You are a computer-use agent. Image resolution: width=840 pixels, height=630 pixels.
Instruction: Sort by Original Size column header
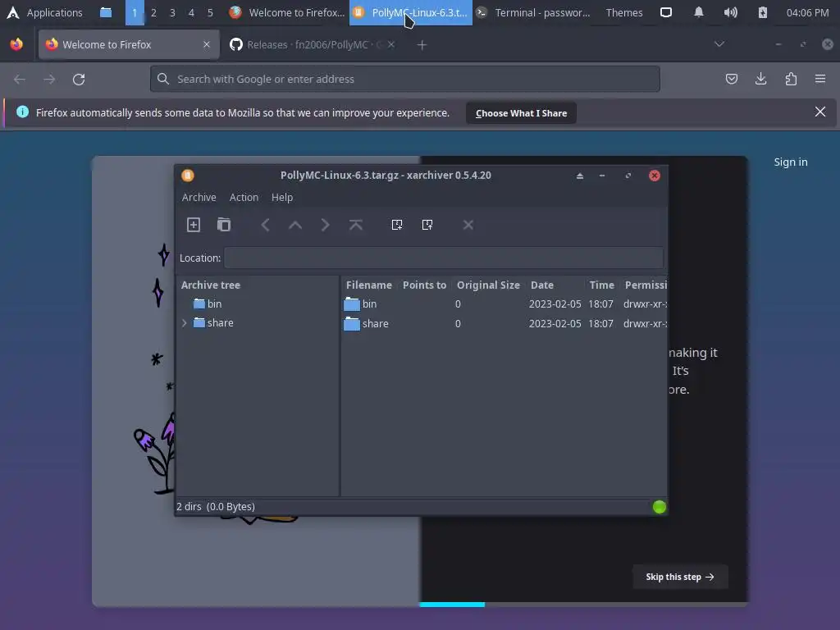tap(488, 285)
